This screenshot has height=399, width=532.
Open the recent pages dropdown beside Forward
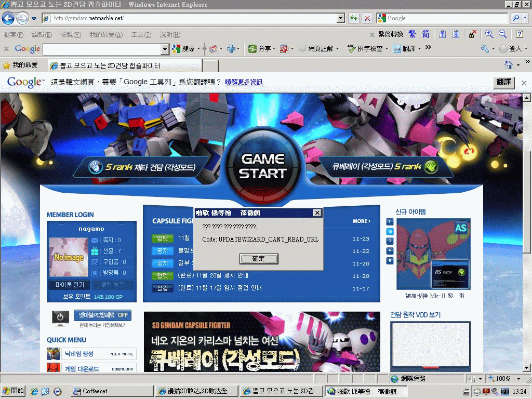coord(34,18)
